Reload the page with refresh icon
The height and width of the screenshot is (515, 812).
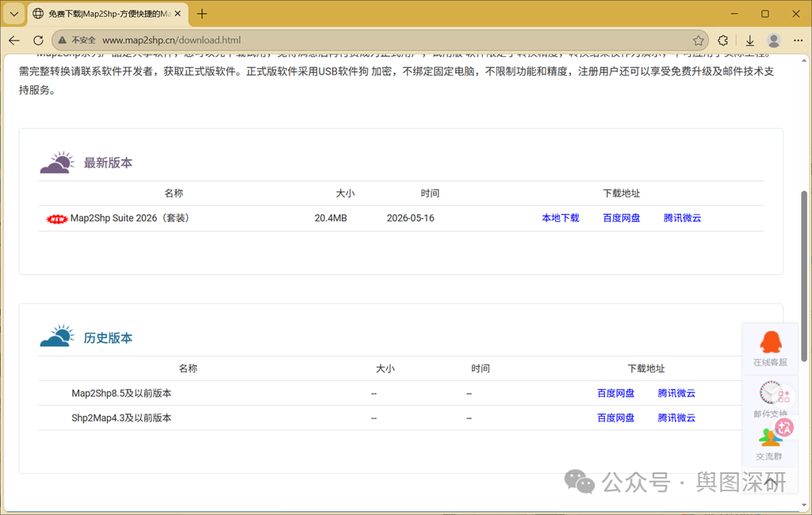38,40
